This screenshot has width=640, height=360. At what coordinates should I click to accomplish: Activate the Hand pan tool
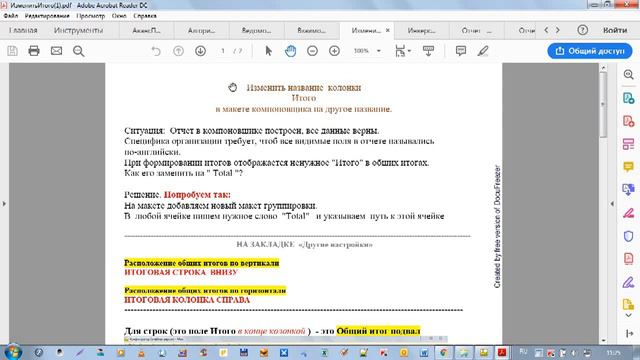[290, 51]
